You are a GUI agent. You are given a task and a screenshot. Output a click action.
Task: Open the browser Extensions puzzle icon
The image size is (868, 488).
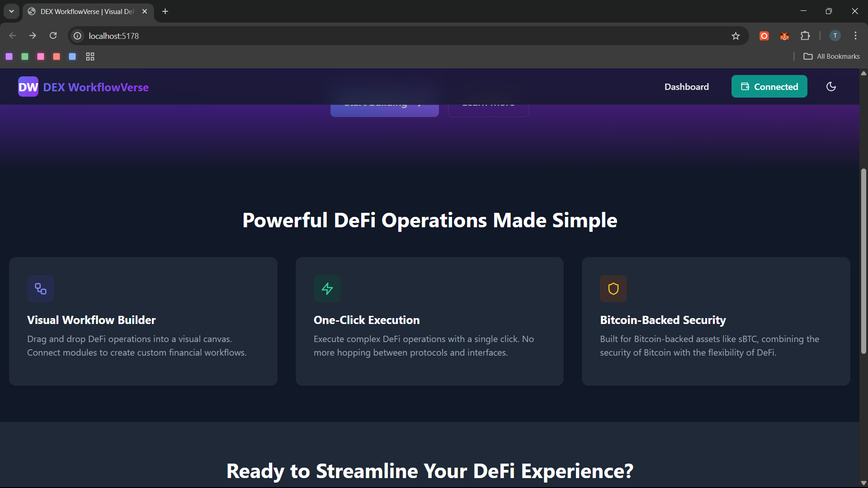point(805,36)
